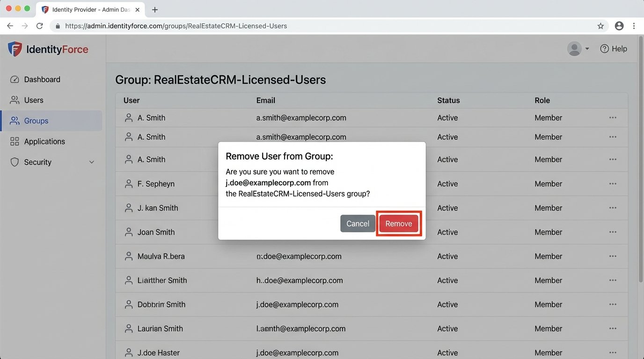Bookmark the page with the star icon

click(600, 26)
